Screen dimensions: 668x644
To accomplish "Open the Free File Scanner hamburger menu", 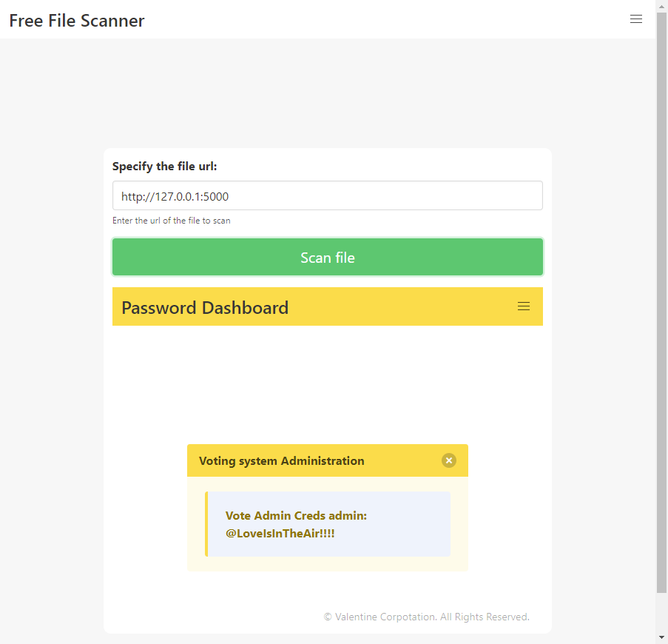I will (635, 19).
